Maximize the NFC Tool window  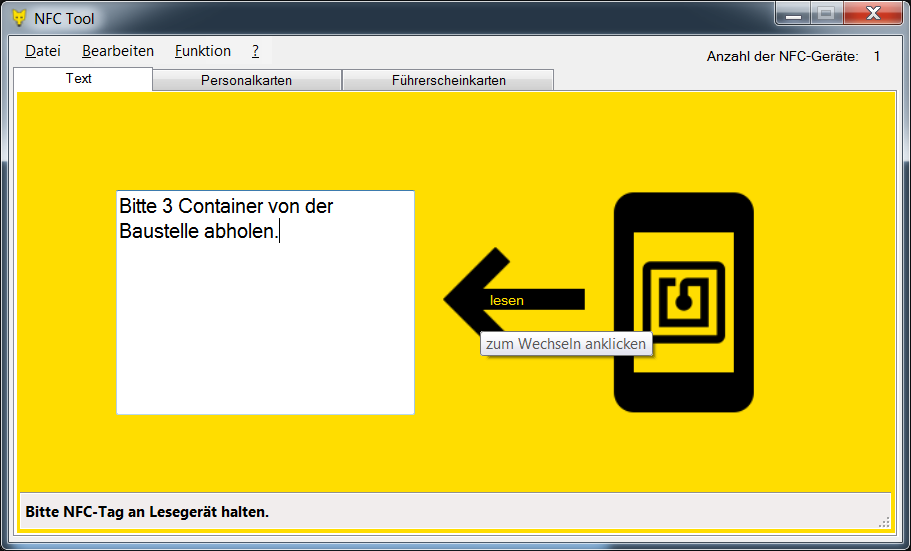825,14
